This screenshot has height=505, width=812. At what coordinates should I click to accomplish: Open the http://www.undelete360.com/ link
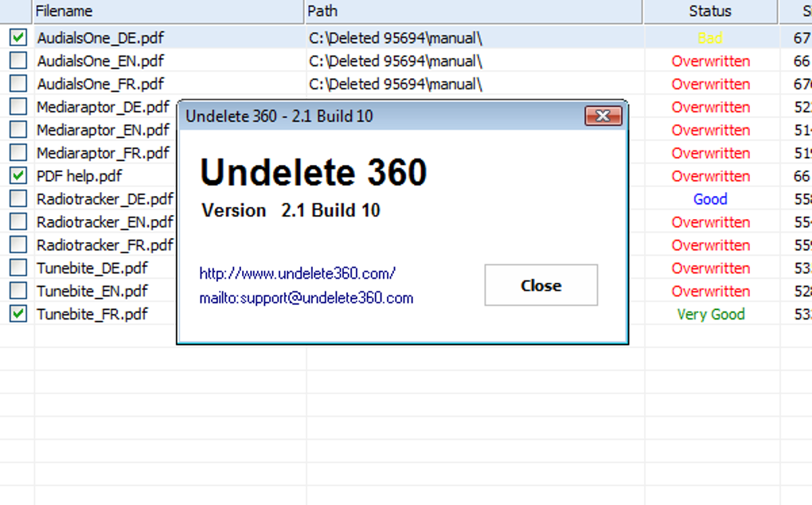coord(297,273)
